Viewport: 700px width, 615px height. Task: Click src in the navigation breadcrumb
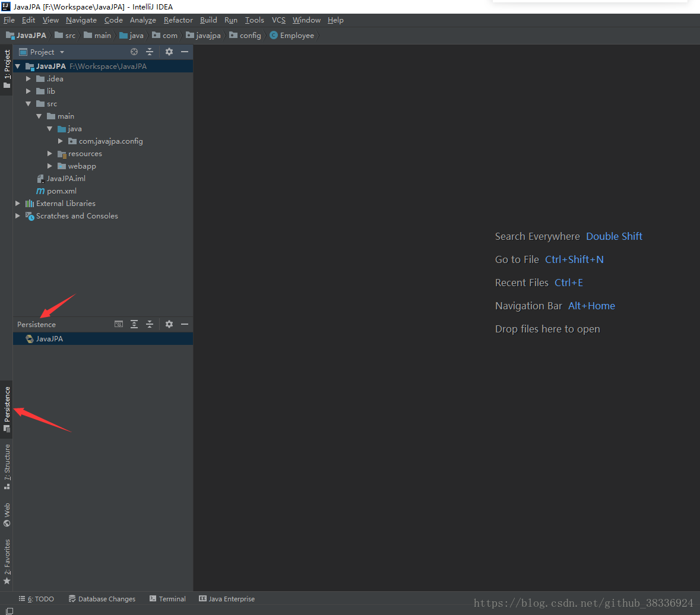65,36
